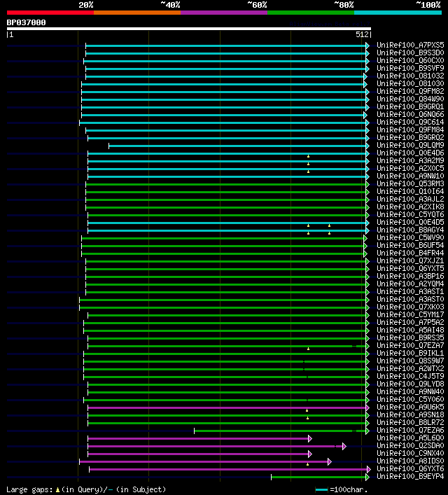Open the UniRef100_B8LR72 entry
This screenshot has width=448, height=495.
pos(410,422)
